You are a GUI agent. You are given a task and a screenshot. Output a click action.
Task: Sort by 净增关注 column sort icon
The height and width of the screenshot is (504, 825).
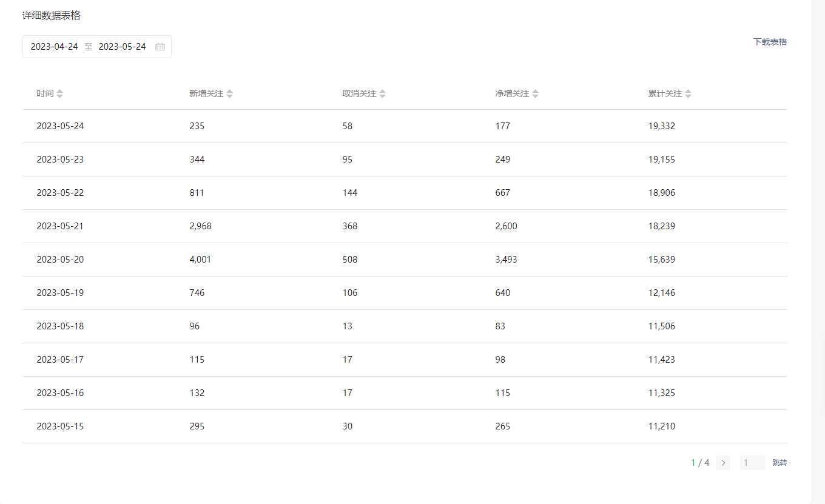click(535, 94)
